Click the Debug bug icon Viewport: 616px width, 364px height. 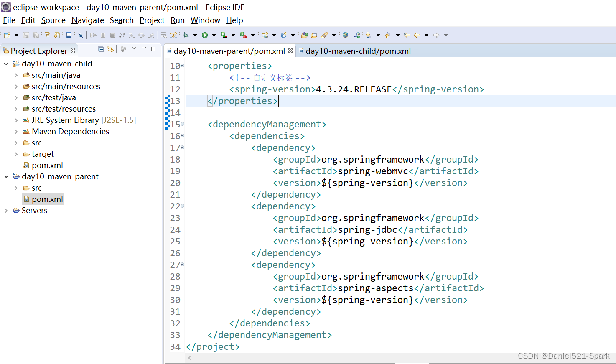[186, 35]
